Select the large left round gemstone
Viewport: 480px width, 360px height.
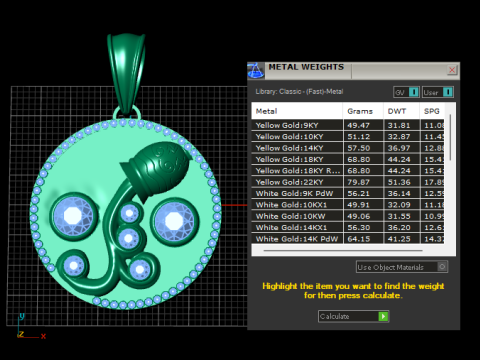73,216
